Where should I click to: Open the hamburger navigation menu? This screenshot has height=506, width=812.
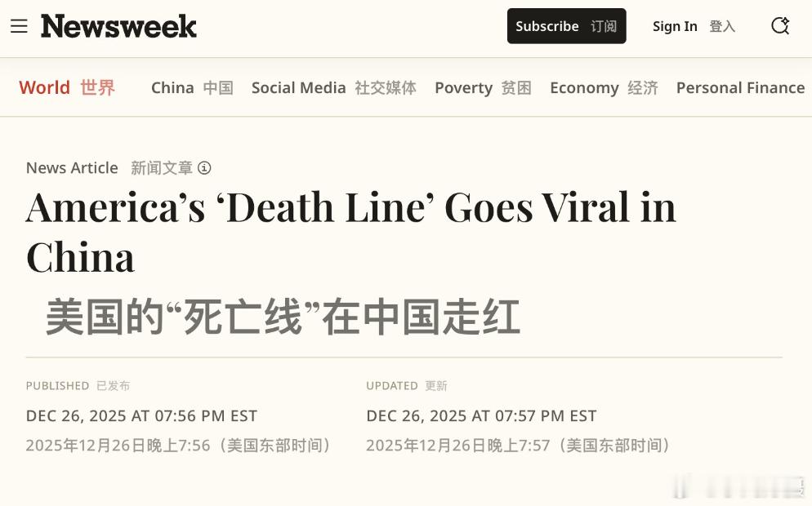pyautogui.click(x=19, y=26)
